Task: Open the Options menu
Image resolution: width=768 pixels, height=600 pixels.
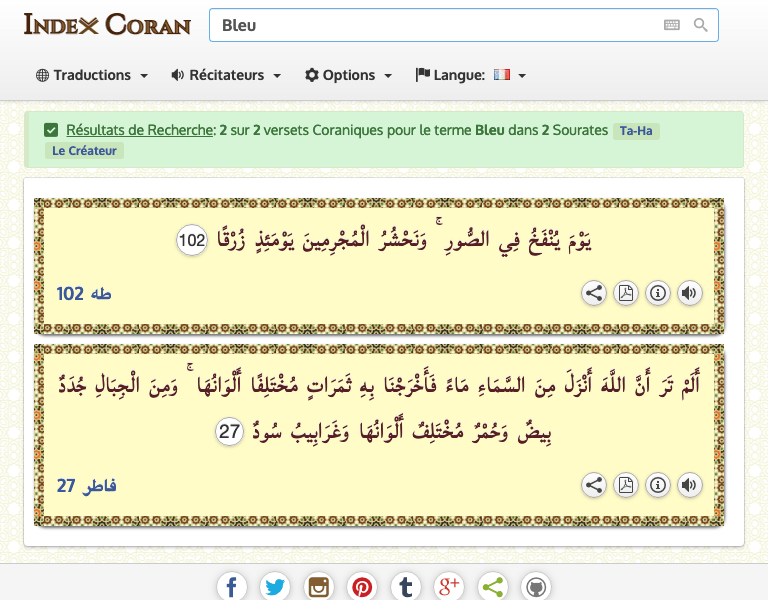Action: [348, 75]
